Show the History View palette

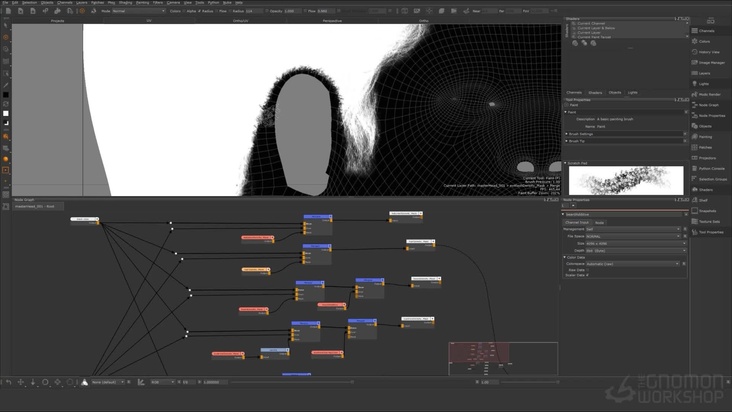pos(708,52)
